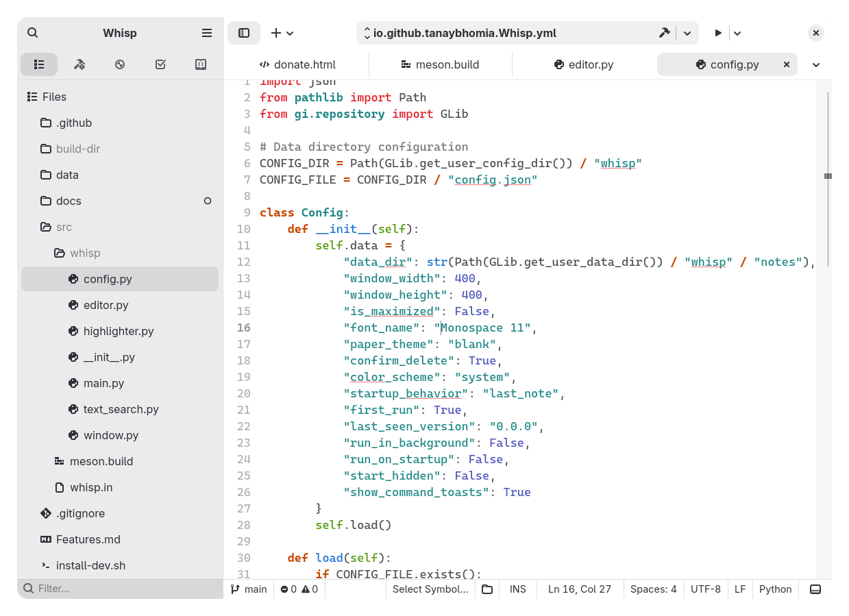Switch to the meson.build tab

click(x=441, y=64)
